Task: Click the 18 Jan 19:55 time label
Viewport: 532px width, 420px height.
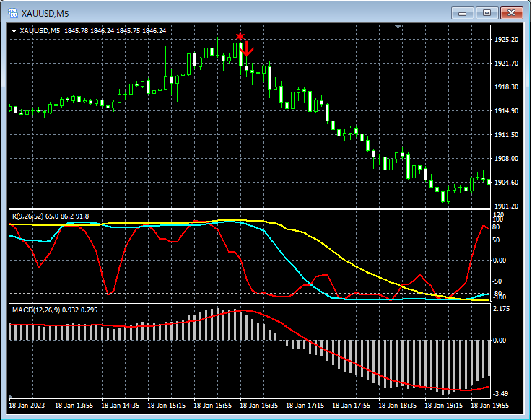Action: 490,406
